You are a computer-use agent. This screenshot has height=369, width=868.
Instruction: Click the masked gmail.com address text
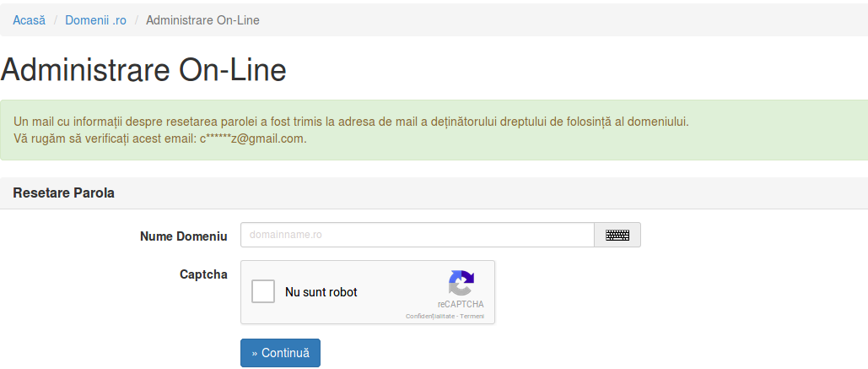tap(253, 138)
